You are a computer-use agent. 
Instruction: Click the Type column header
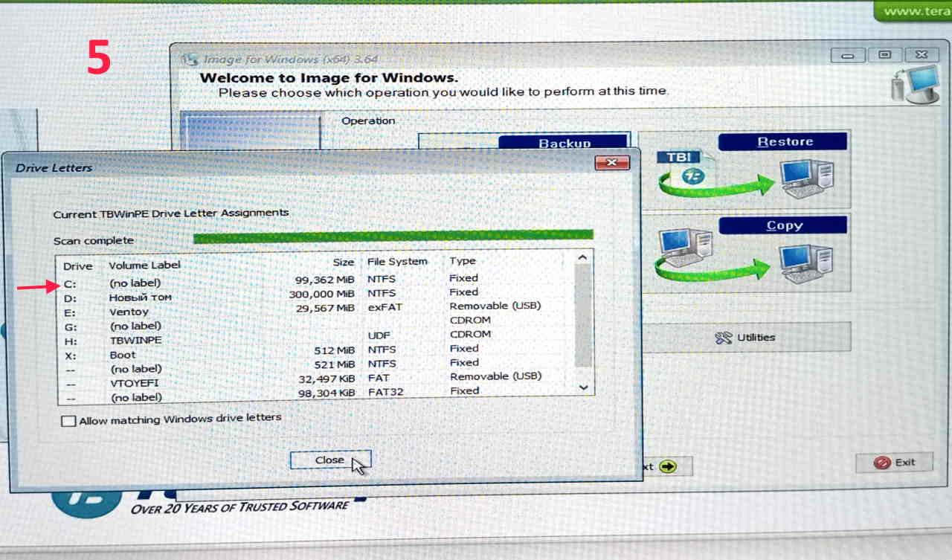tap(462, 261)
